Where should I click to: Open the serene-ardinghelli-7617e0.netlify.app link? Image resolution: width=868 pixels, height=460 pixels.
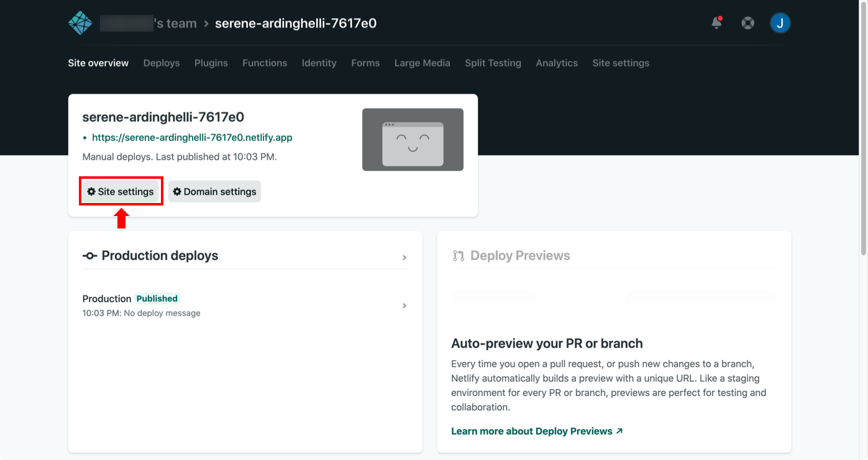tap(192, 138)
